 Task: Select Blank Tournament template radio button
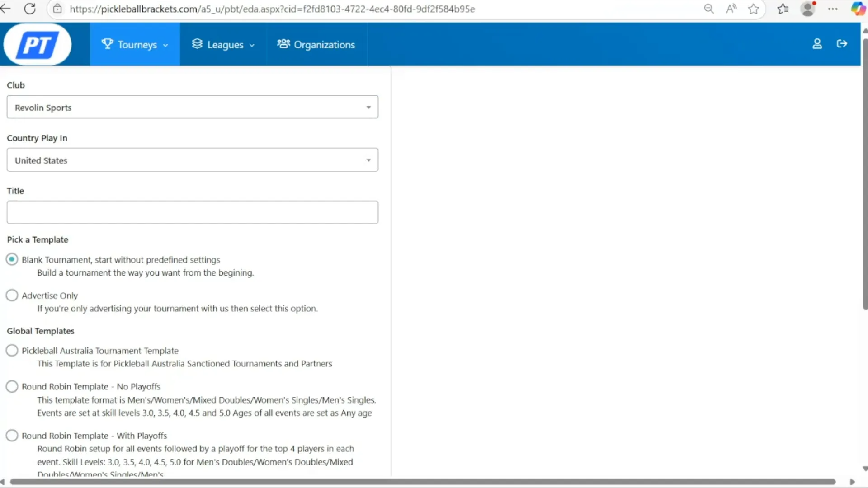[x=12, y=259]
